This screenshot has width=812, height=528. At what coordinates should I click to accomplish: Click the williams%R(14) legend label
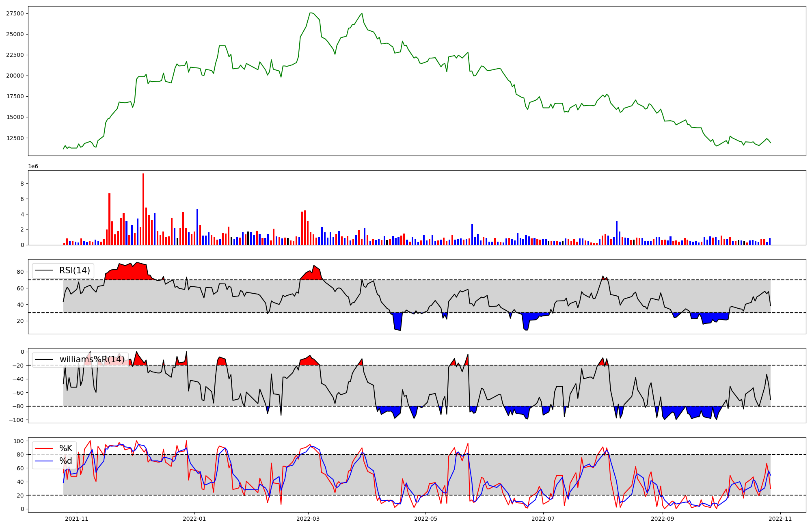tap(92, 359)
